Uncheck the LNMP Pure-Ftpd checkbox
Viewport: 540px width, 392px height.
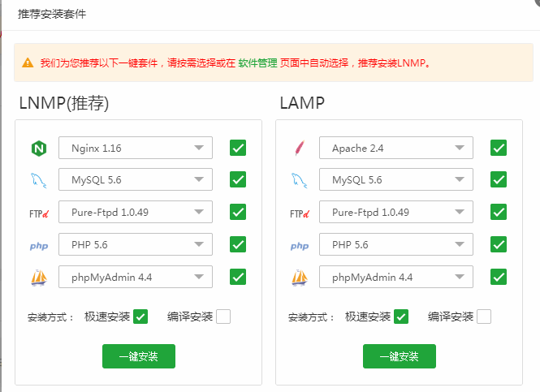[x=238, y=212]
